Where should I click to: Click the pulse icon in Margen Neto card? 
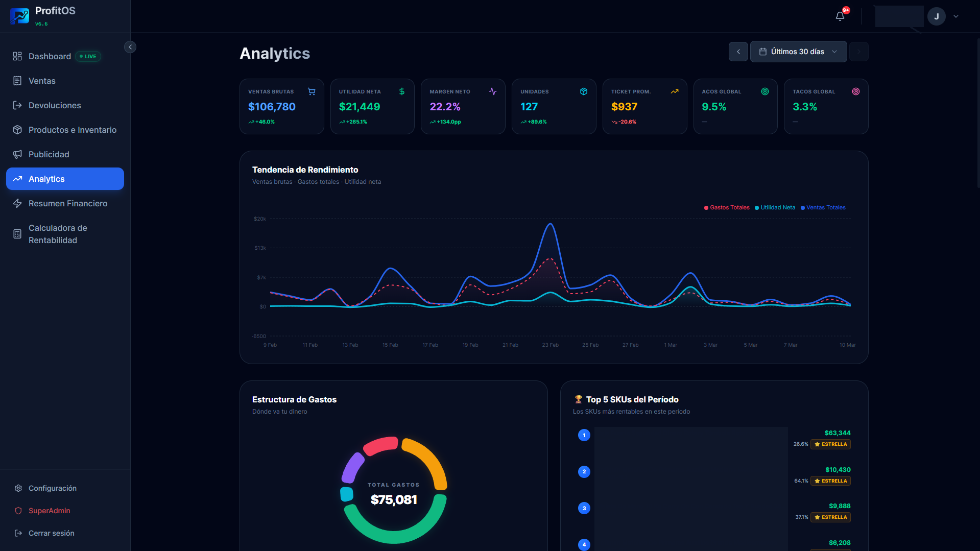pyautogui.click(x=493, y=91)
